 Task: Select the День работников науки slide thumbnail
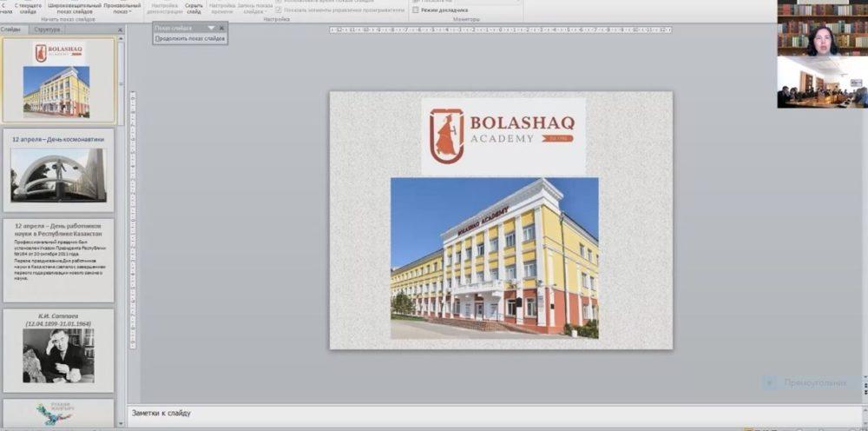59,261
